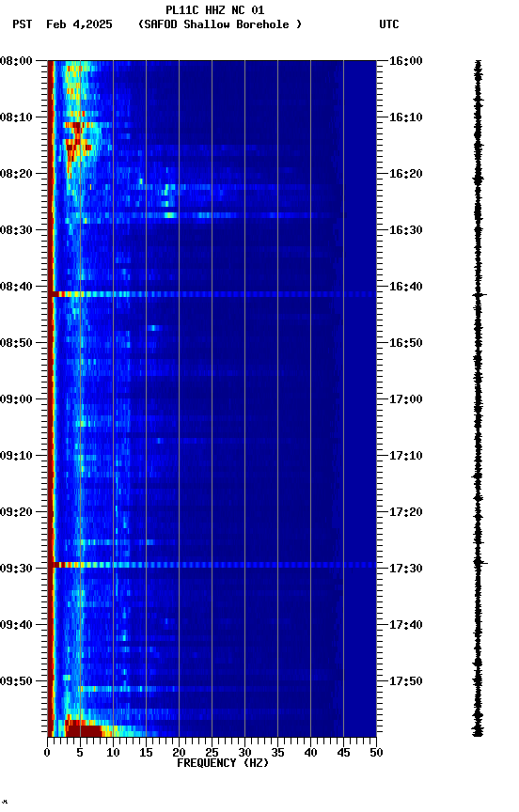
Task: Click the 16:50 UTC time label
Action: click(x=405, y=343)
